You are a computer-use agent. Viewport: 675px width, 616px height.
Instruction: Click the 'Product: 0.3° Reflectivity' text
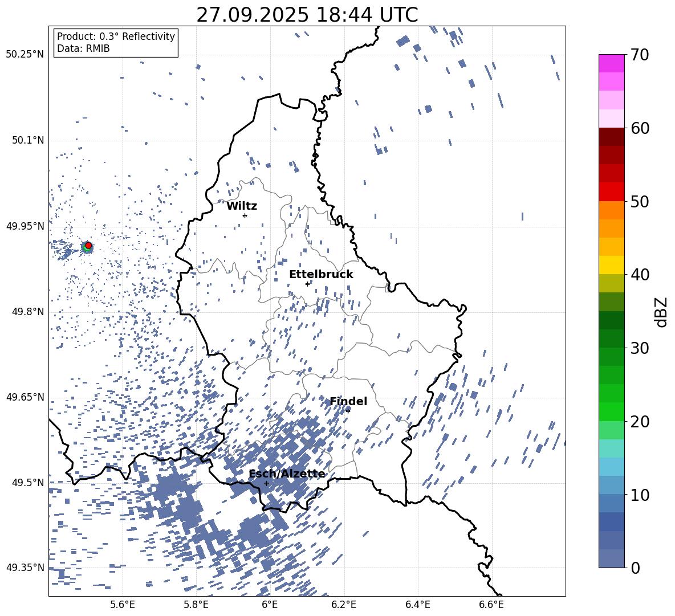(x=116, y=36)
